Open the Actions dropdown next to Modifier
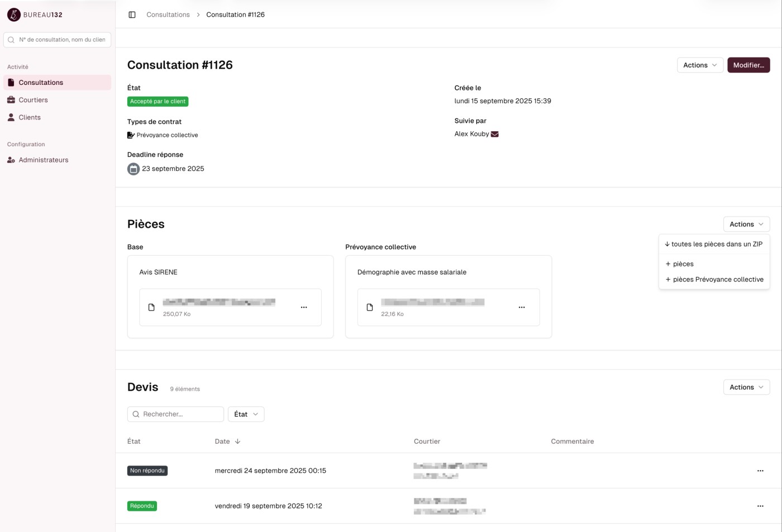 click(x=699, y=65)
